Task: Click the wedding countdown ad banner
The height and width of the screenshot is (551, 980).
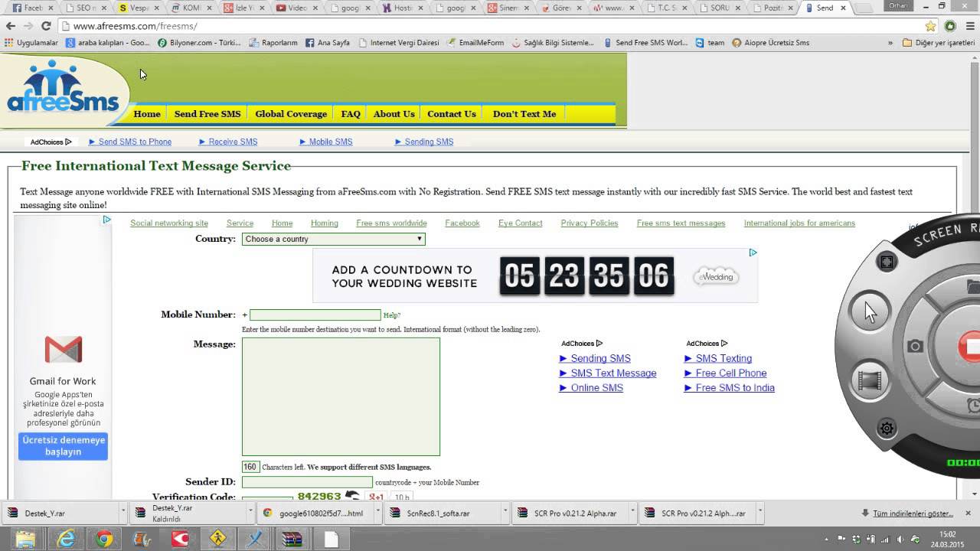Action: tap(535, 275)
